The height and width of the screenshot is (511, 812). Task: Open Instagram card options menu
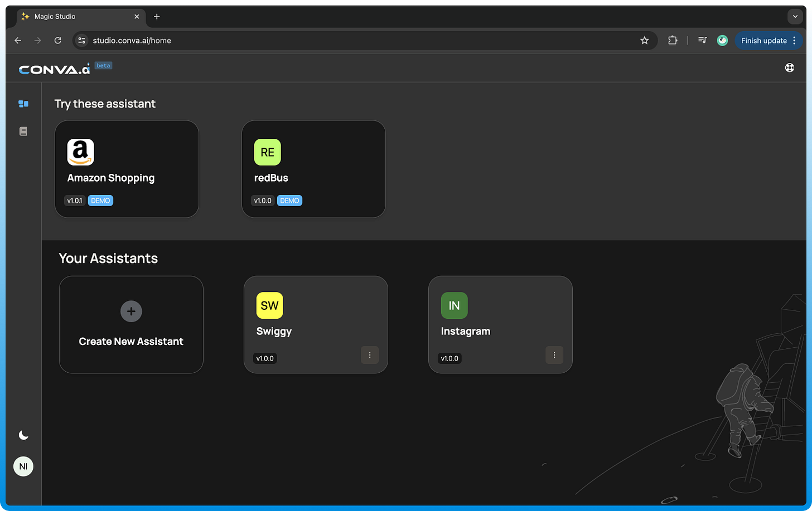[x=554, y=355]
